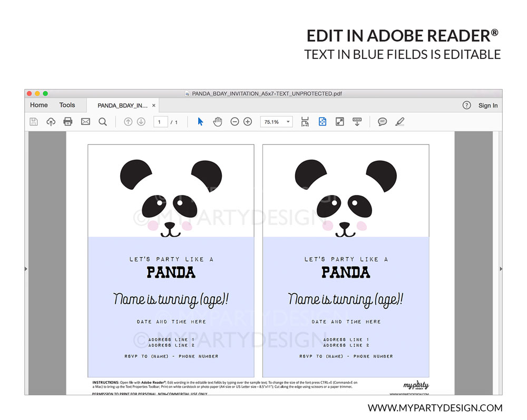Screen dimensions: 527x420
Task: Expand the left navigation pane arrow
Action: pos(26,269)
